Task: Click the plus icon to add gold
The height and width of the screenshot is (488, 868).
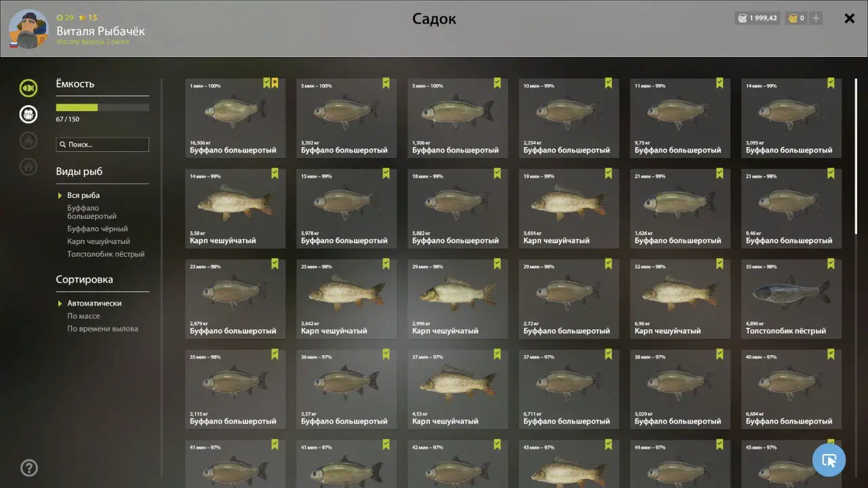Action: 816,18
